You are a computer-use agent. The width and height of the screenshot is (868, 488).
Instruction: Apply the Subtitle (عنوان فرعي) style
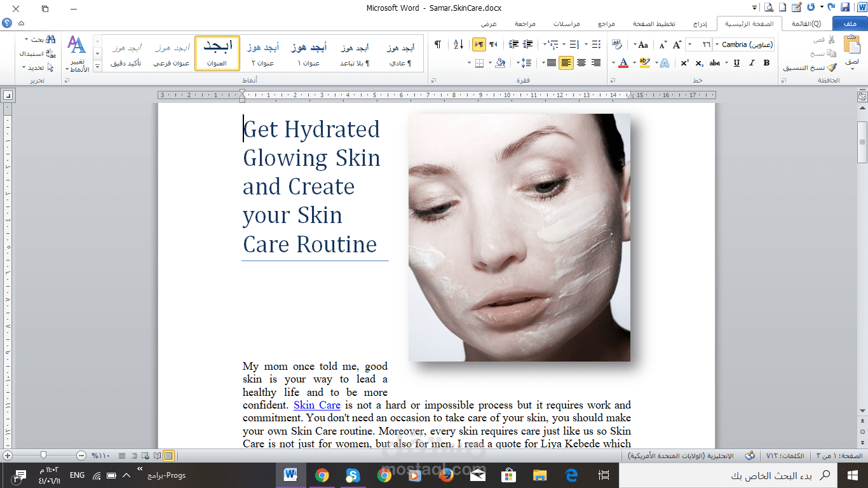click(172, 53)
